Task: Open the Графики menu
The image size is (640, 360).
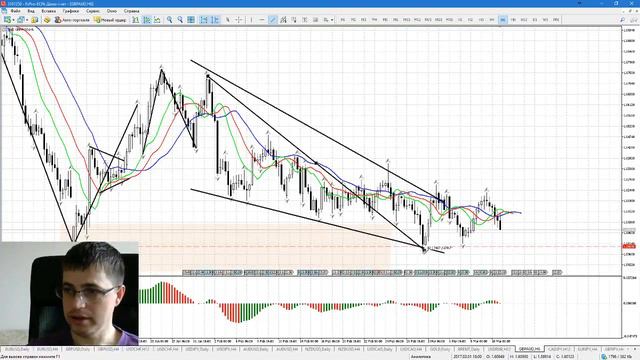Action: pos(71,11)
